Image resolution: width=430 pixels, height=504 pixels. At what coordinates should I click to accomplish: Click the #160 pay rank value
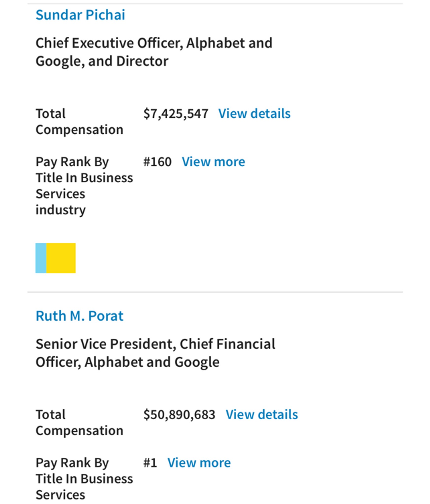tap(157, 162)
